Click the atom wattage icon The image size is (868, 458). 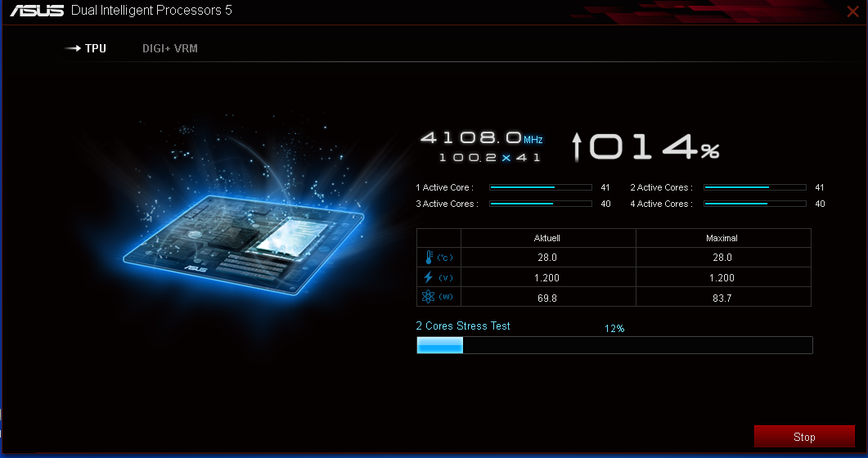pos(428,297)
